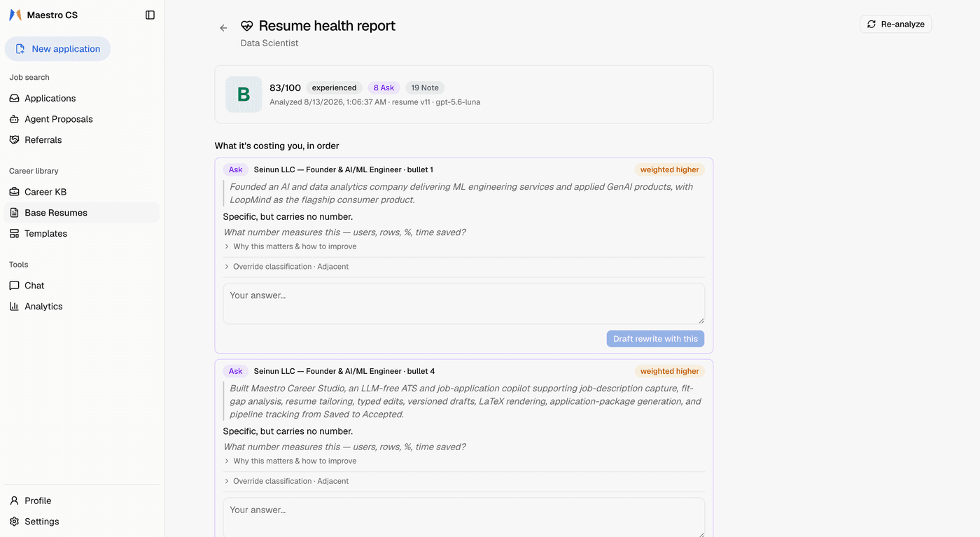Click the Ask tag on bullet 1 card
The height and width of the screenshot is (537, 980).
(x=236, y=169)
